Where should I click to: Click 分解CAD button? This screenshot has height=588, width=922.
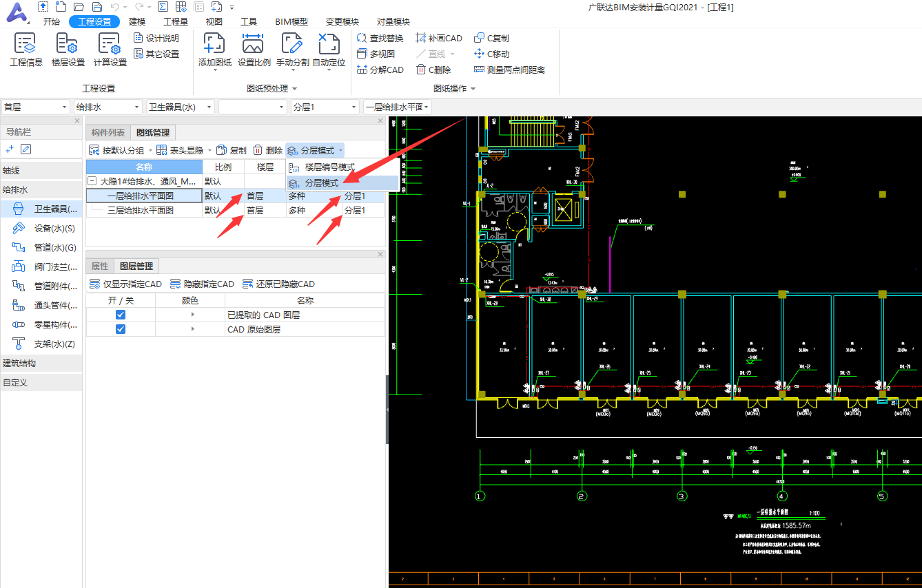click(x=380, y=70)
